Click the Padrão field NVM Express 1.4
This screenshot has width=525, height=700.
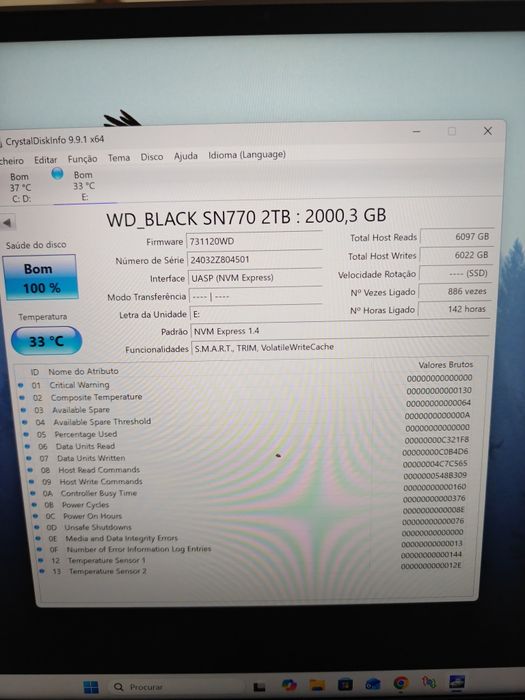(x=340, y=330)
